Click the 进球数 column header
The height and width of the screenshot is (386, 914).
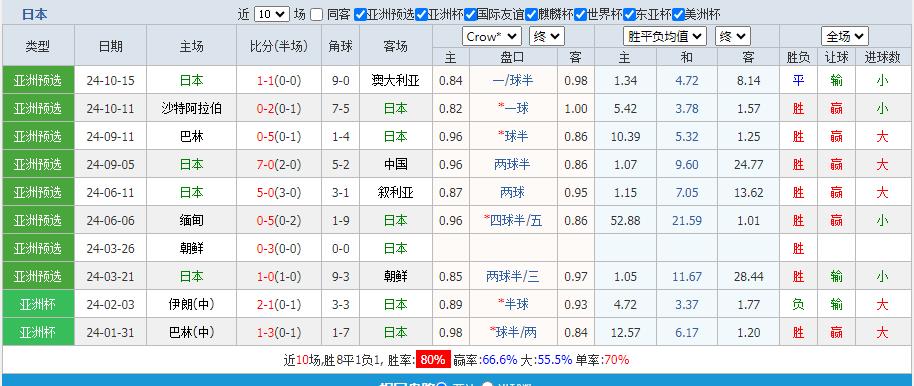(x=883, y=57)
